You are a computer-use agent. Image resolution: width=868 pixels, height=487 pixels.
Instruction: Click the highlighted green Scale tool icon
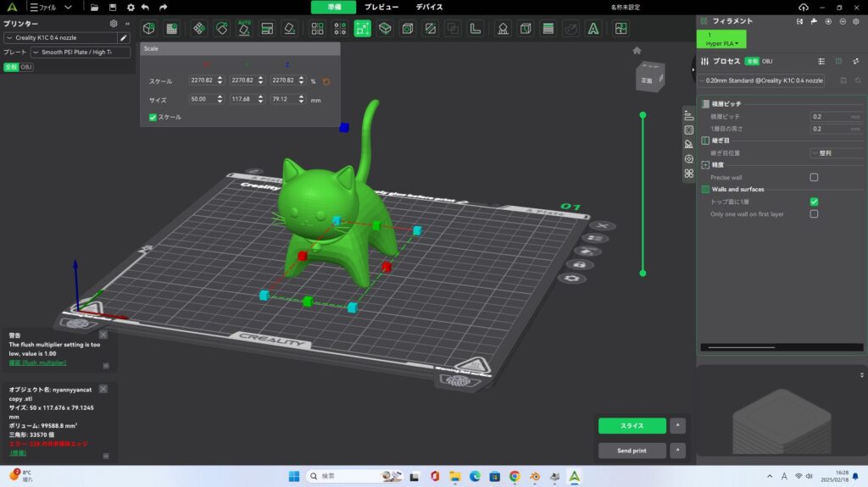[362, 28]
